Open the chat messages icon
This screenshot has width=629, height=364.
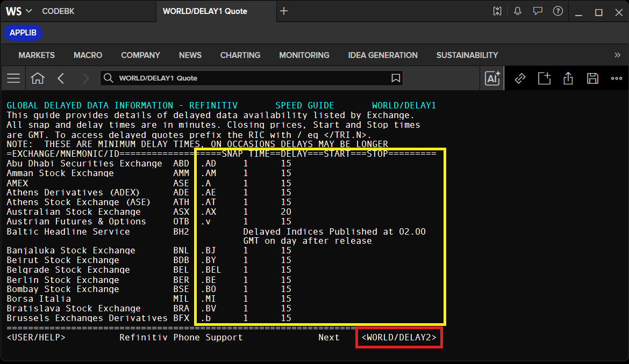tap(538, 11)
